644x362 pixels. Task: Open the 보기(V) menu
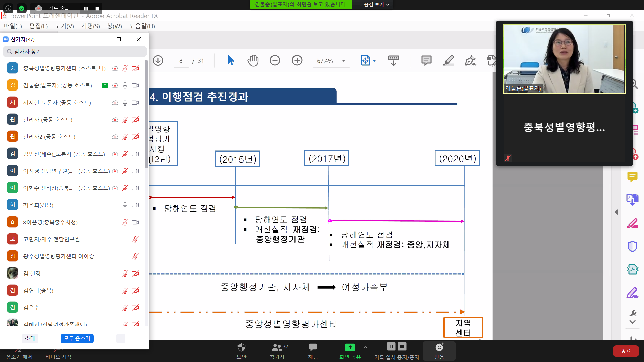(64, 26)
